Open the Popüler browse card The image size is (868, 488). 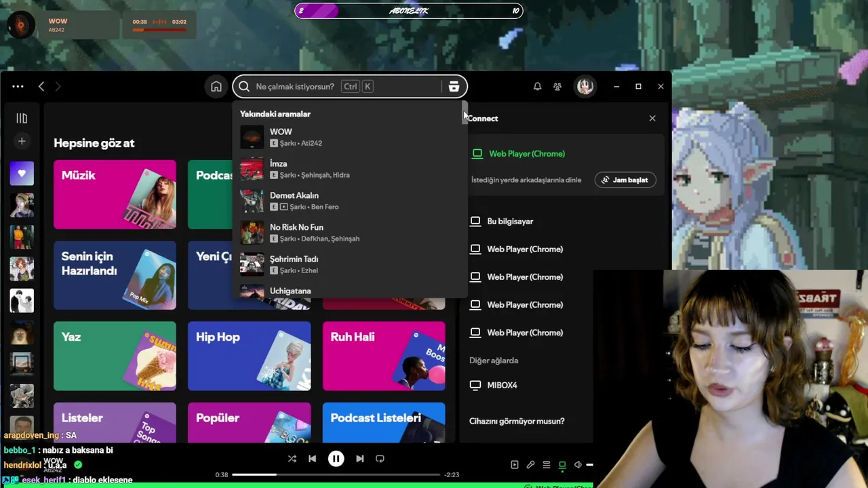click(249, 423)
